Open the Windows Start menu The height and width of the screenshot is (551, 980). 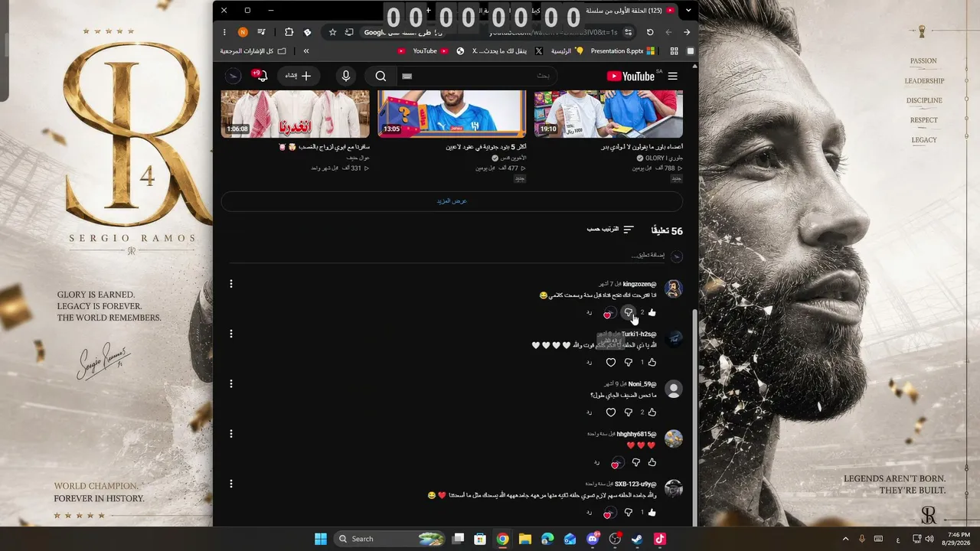pyautogui.click(x=321, y=539)
